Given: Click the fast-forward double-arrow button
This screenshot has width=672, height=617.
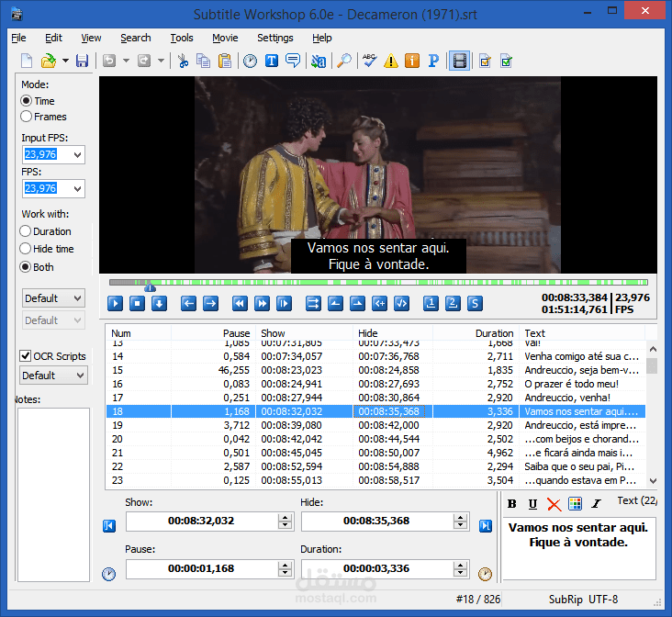Looking at the screenshot, I should (x=262, y=304).
